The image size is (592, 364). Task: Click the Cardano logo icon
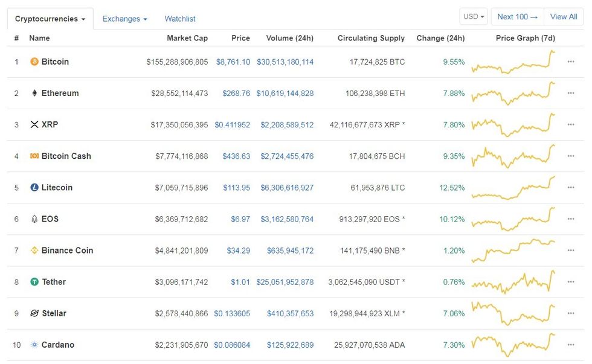(x=34, y=345)
